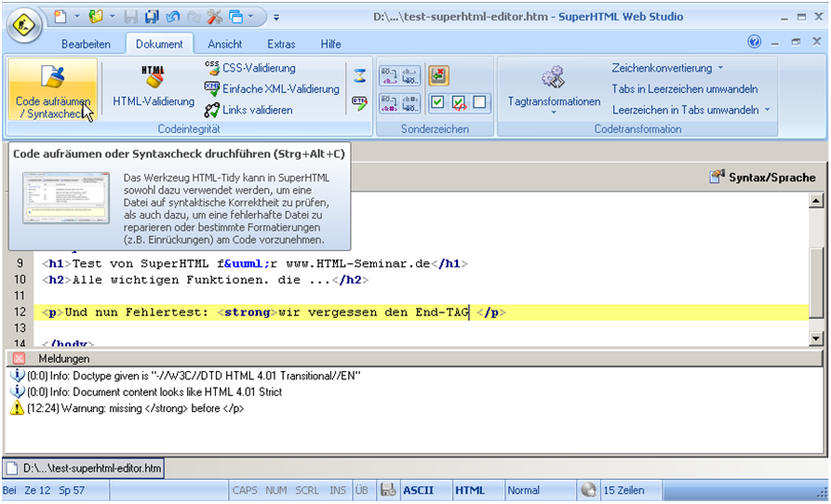The width and height of the screenshot is (831, 504).
Task: Open the Ansicht ribbon tab
Action: (x=224, y=45)
